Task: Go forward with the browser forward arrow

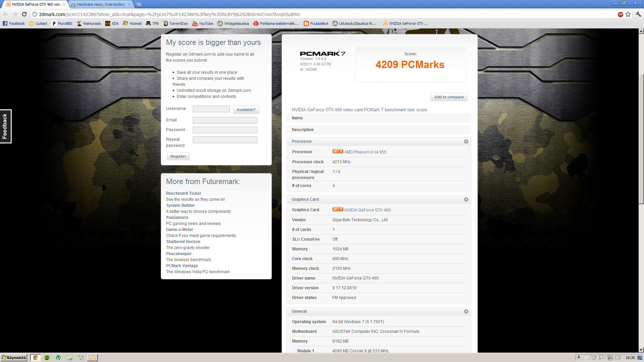Action: coord(15,14)
